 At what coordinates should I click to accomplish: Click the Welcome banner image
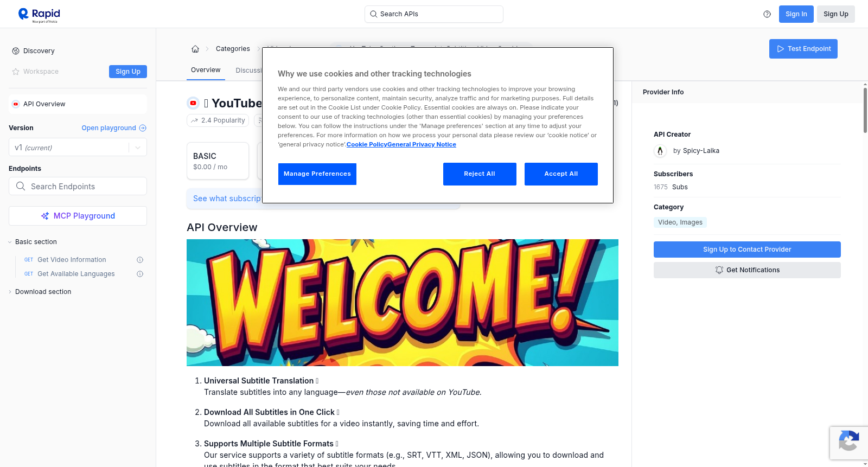click(x=403, y=303)
